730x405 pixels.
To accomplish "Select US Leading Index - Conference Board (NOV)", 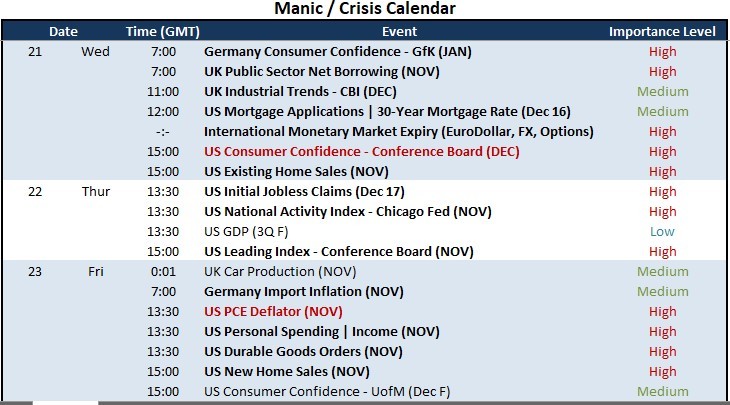I will [x=338, y=252].
